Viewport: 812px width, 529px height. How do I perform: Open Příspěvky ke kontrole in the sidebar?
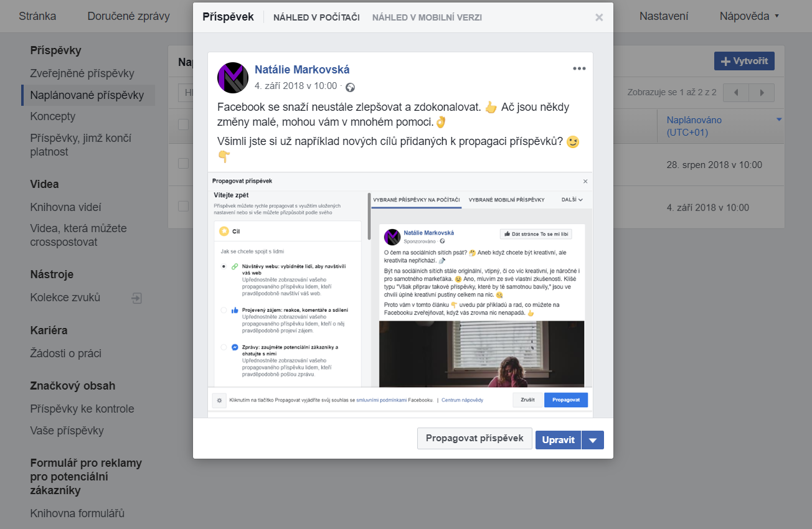tap(82, 409)
